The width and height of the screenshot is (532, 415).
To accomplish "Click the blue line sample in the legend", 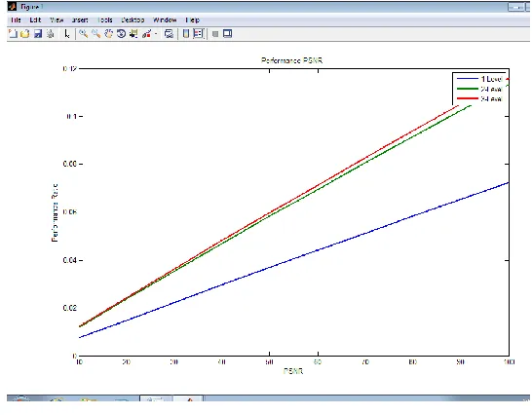I will 467,79.
